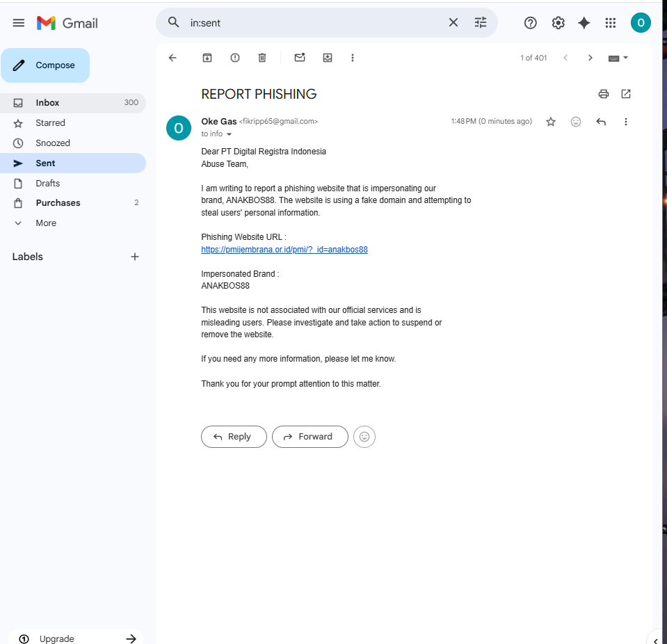
Task: Open the account avatar at top right
Action: tap(641, 22)
